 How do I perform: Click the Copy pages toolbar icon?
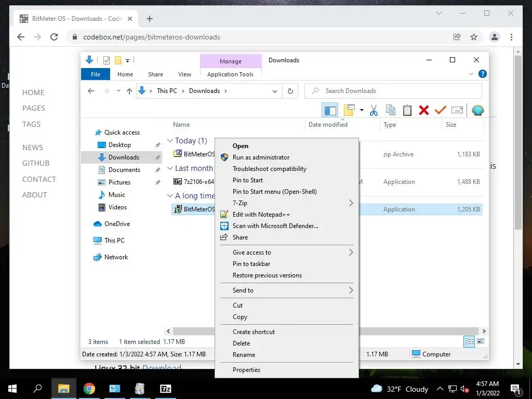point(391,110)
